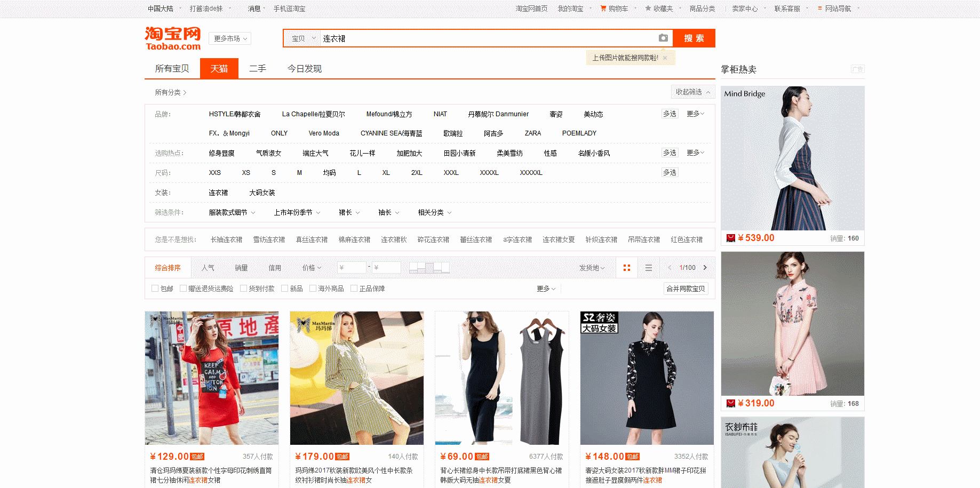The width and height of the screenshot is (980, 488).
Task: Open 所有分类 breadcrumb
Action: [x=170, y=92]
